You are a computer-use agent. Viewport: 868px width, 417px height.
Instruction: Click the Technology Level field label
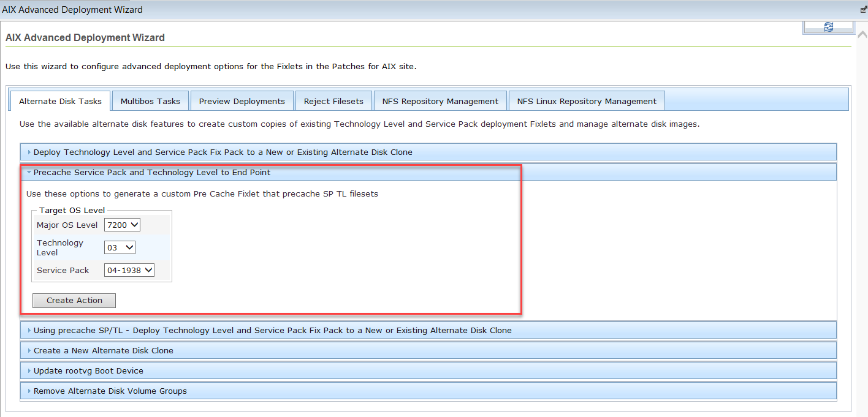pyautogui.click(x=60, y=247)
